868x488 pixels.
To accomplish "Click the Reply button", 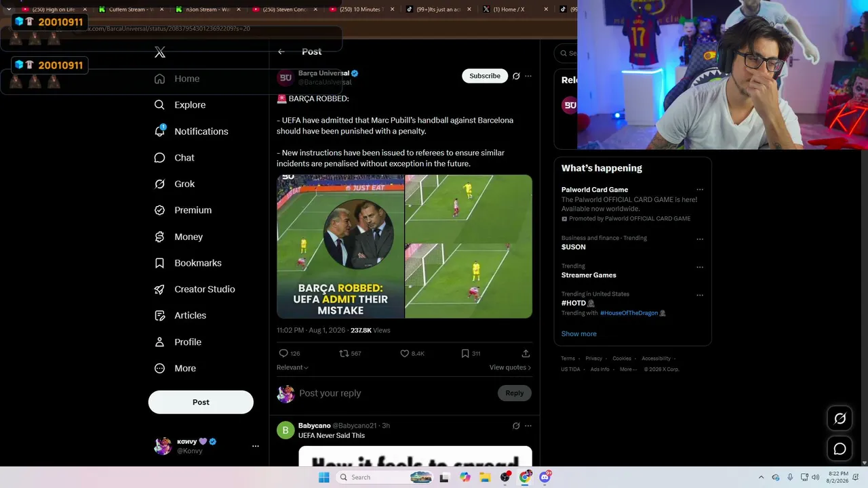I will pyautogui.click(x=515, y=393).
